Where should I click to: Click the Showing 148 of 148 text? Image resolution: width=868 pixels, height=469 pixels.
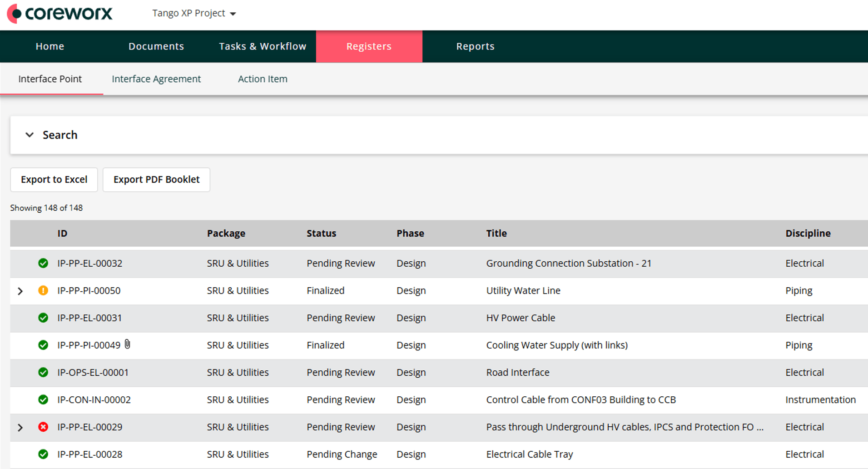(46, 208)
